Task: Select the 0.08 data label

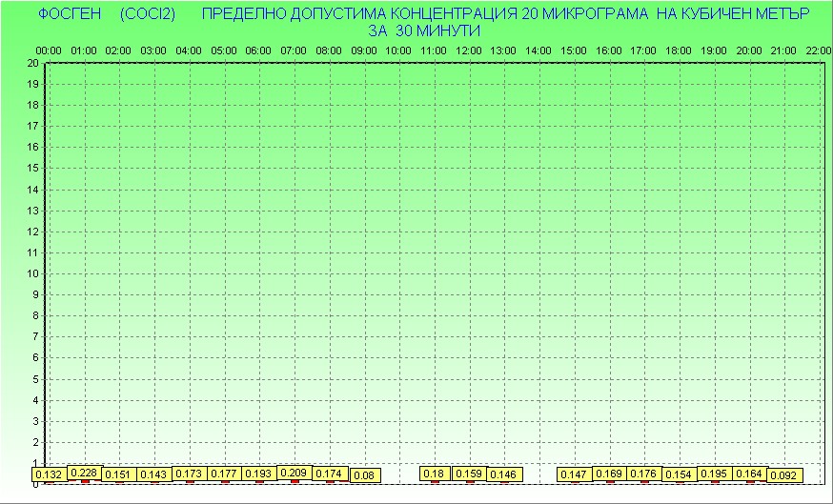Action: [x=365, y=475]
